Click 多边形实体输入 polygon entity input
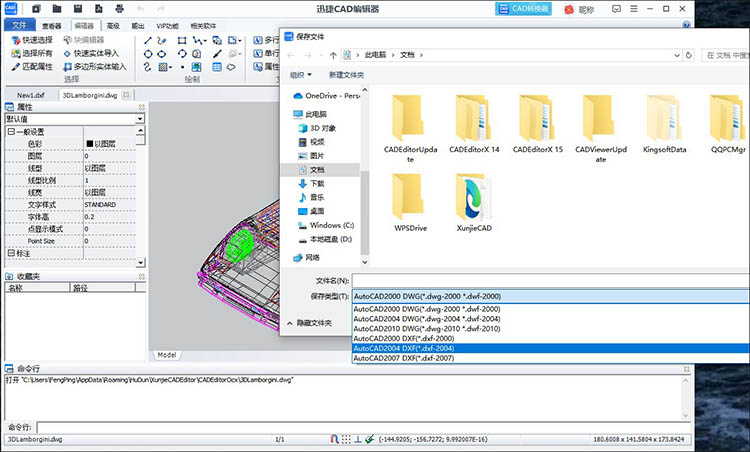The image size is (750, 452). (x=95, y=66)
